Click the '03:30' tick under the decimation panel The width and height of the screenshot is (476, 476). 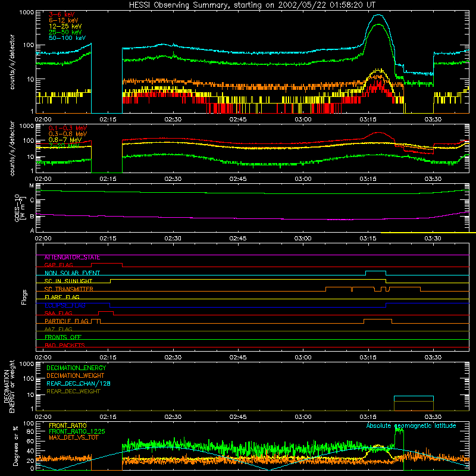coord(433,417)
